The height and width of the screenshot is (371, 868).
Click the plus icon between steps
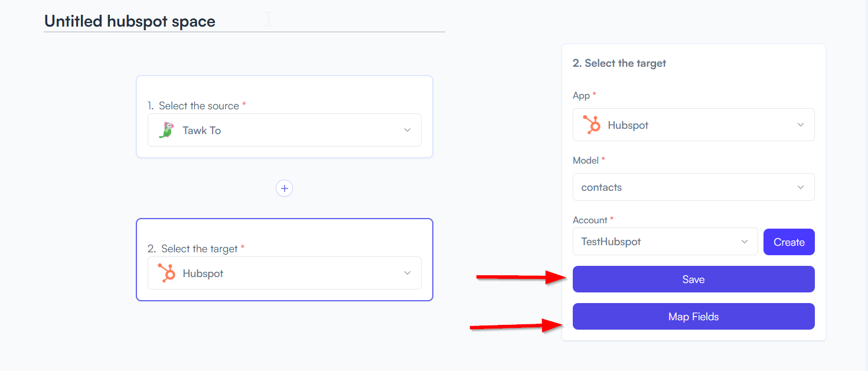point(285,188)
